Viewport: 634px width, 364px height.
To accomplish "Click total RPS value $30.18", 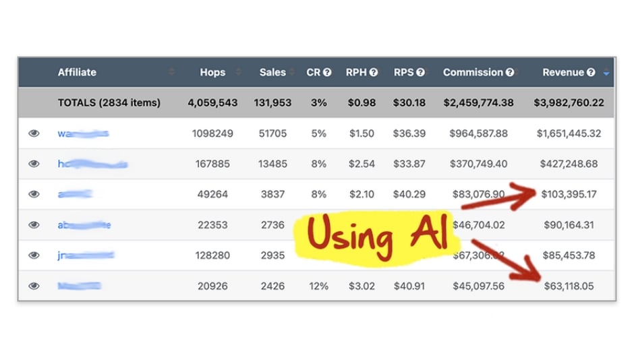I will pos(409,102).
